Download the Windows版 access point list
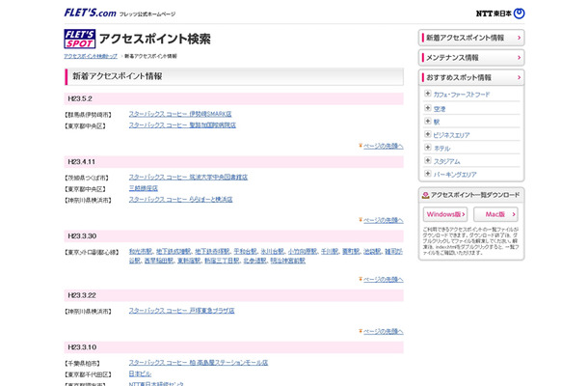The height and width of the screenshot is (386, 588). point(445,214)
